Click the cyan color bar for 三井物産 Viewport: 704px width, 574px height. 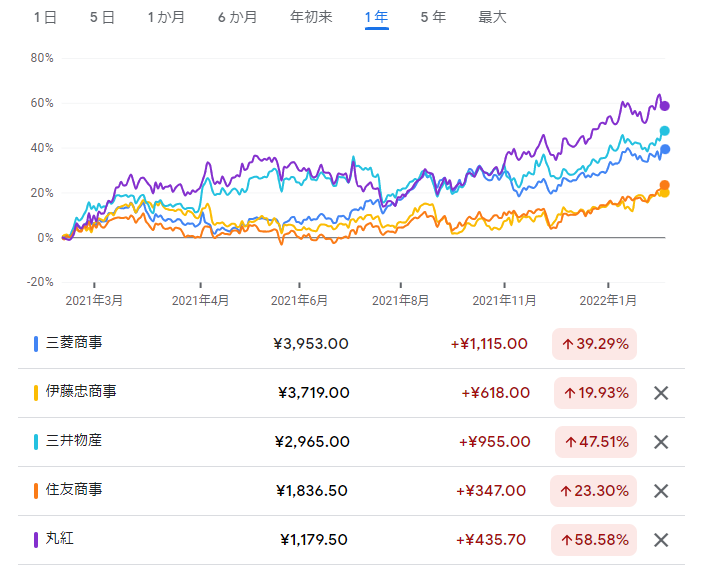pyautogui.click(x=36, y=442)
